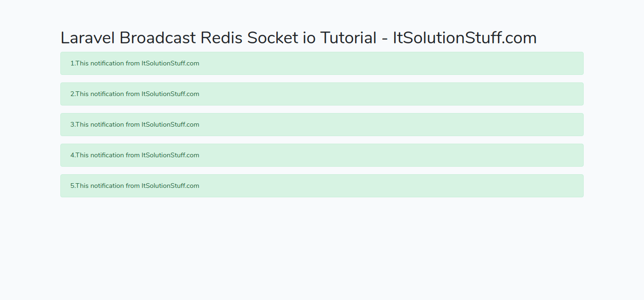644x300 pixels.
Task: Click ItSolutionStuff.com text in the page heading
Action: [x=465, y=38]
